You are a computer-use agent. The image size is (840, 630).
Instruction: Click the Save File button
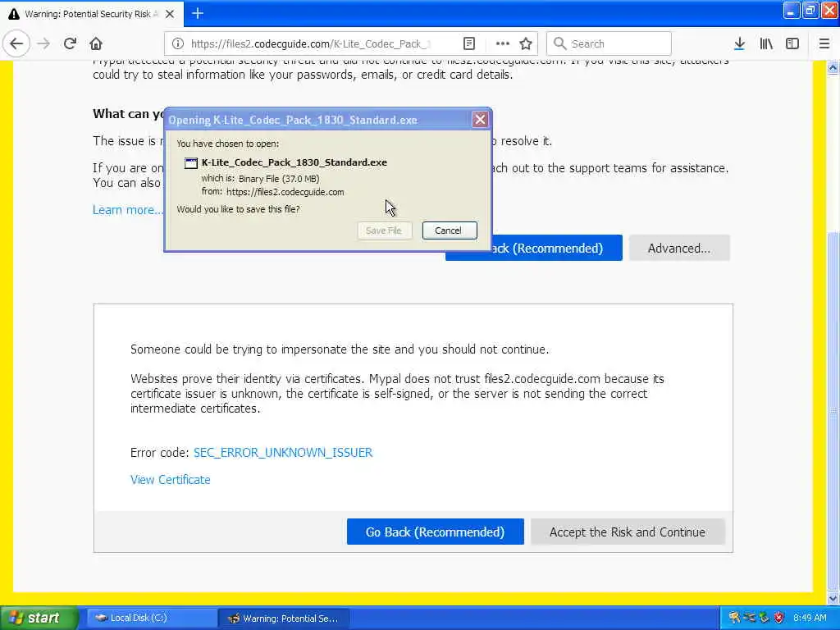(384, 231)
